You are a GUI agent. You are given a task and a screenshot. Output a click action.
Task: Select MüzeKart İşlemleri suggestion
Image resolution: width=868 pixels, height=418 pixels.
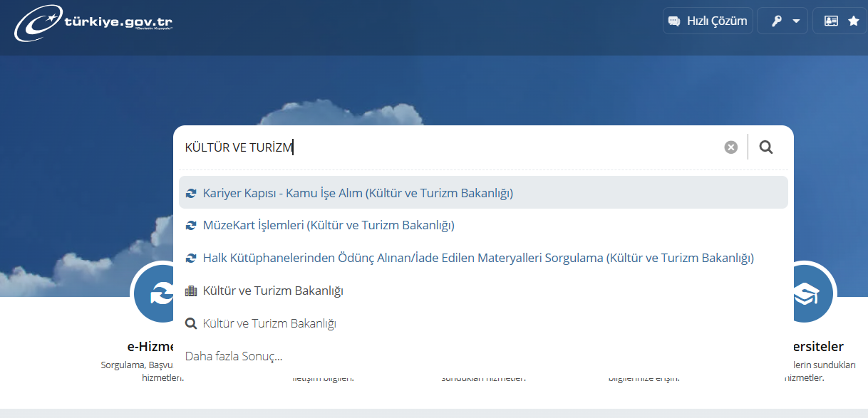click(329, 225)
